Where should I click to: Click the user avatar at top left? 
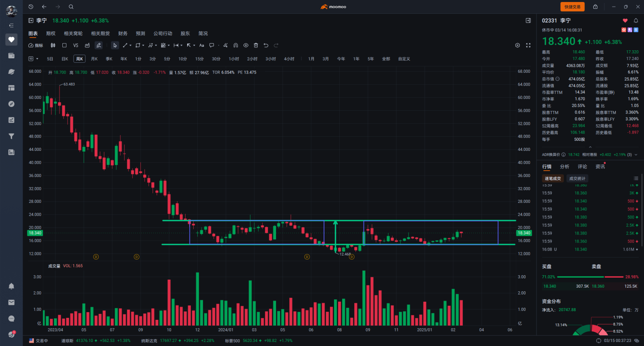pyautogui.click(x=11, y=11)
